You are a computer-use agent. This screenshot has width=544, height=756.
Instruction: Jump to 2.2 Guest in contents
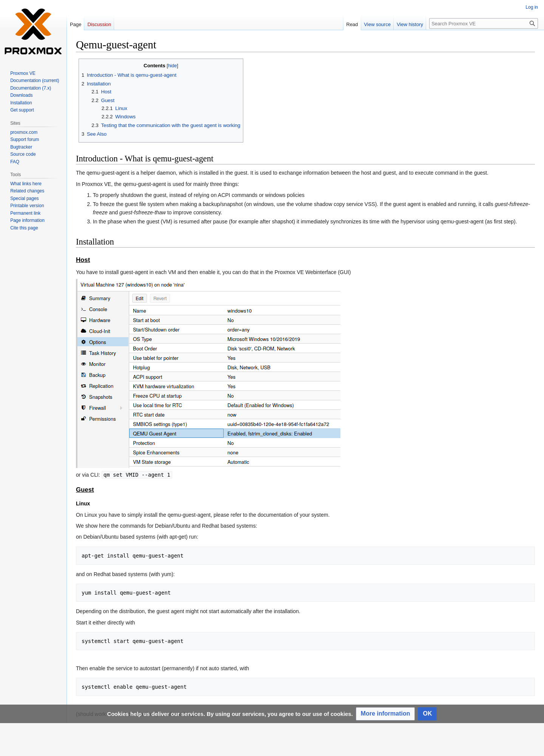[x=103, y=101]
